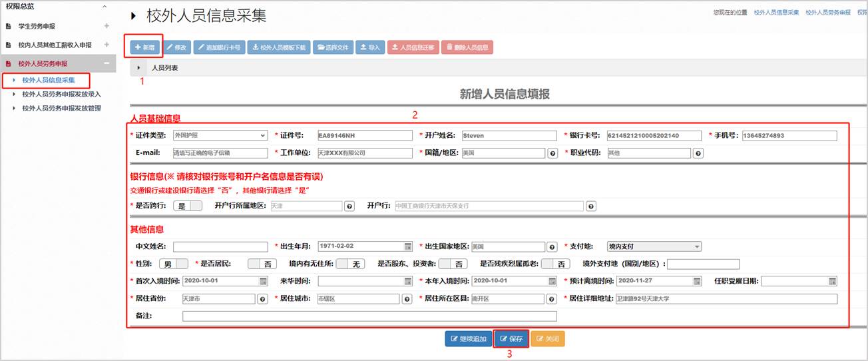Toggle the 是否跨行 switch
Image resolution: width=868 pixels, height=361 pixels.
pos(187,206)
